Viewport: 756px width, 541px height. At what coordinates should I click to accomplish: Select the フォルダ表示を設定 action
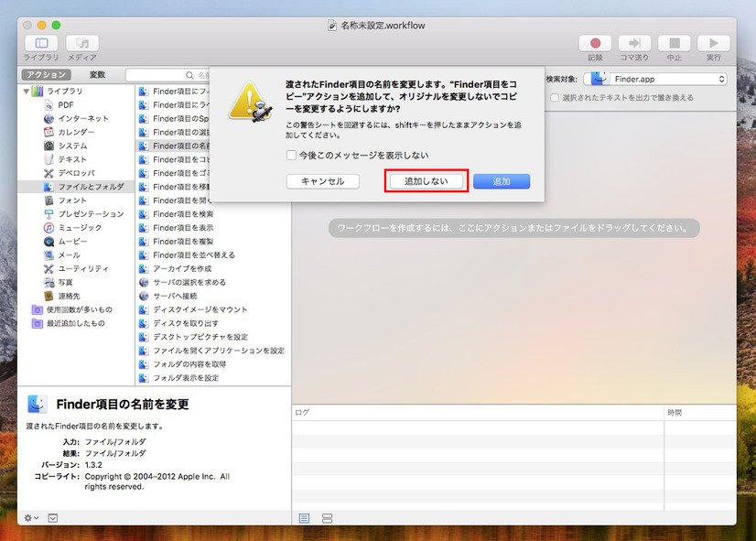186,377
